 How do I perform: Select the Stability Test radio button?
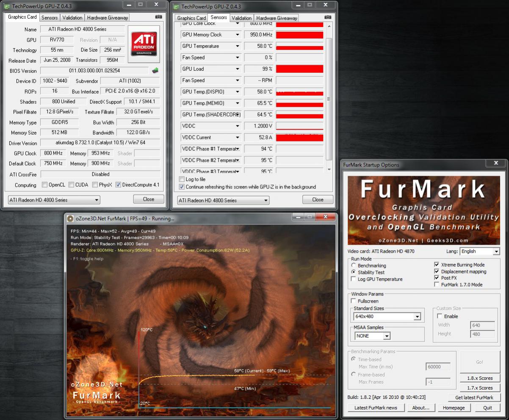[x=354, y=272]
